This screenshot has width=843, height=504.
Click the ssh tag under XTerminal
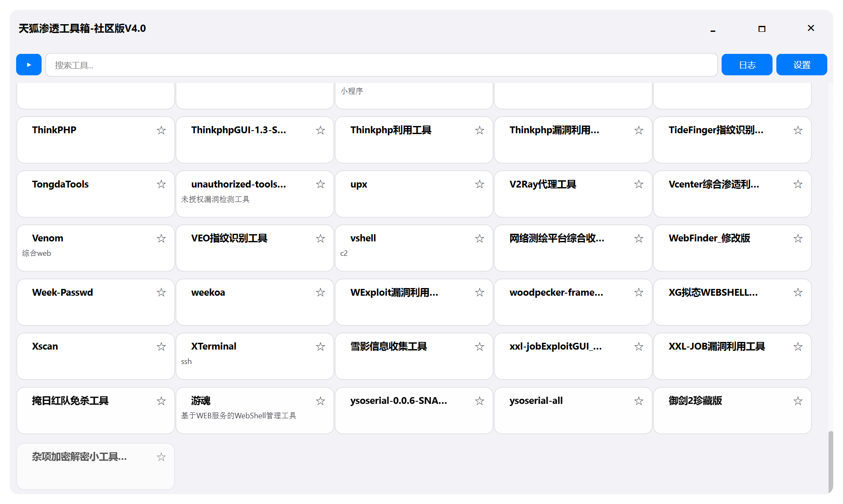click(x=186, y=361)
